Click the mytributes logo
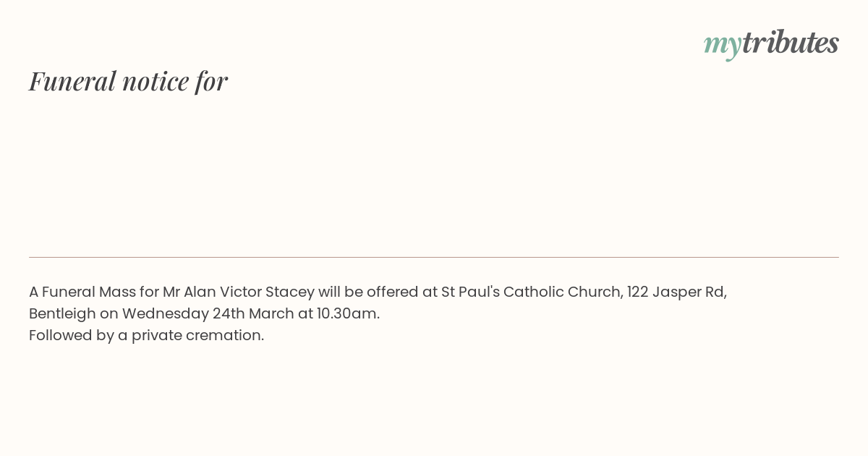The height and width of the screenshot is (456, 868). pyautogui.click(x=771, y=43)
